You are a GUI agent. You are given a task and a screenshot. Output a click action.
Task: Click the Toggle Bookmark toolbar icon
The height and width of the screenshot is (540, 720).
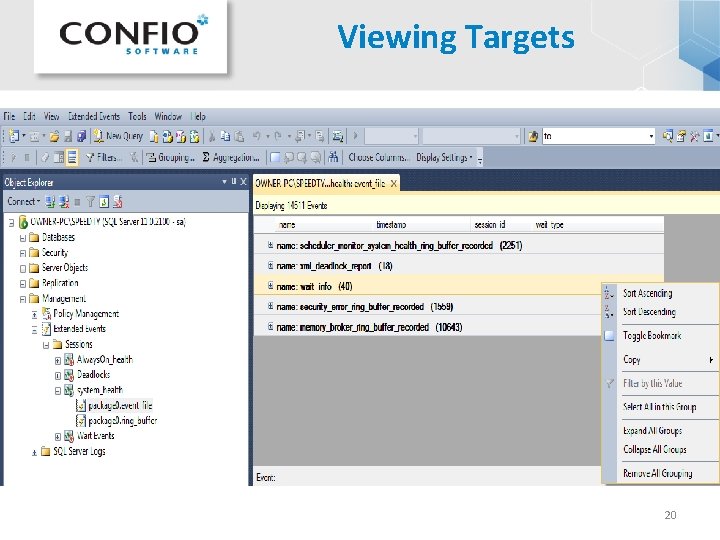275,158
